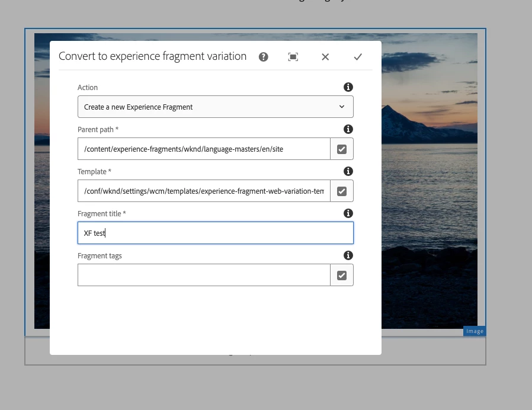Click in the Parent path text field

(x=204, y=149)
